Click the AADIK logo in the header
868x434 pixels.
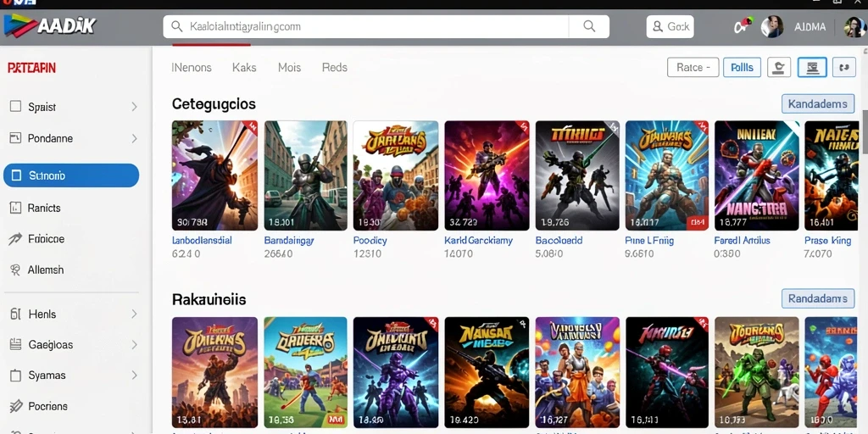click(x=50, y=25)
